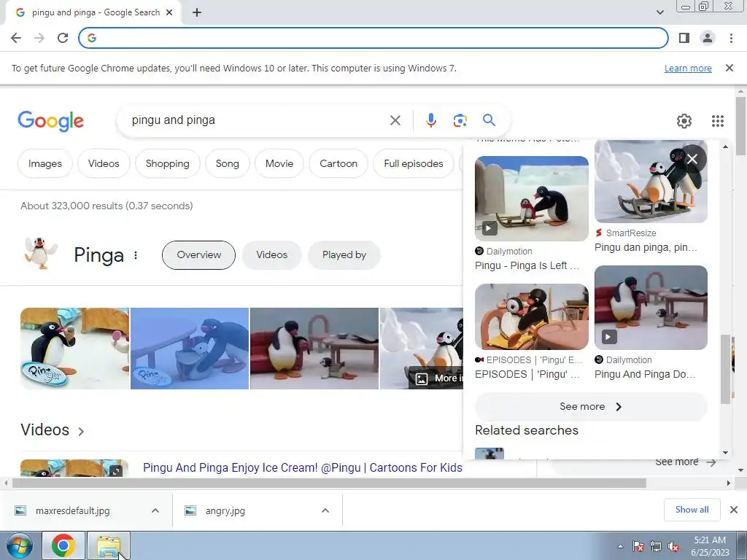Follow the Learn more link
The image size is (747, 560).
click(x=688, y=68)
